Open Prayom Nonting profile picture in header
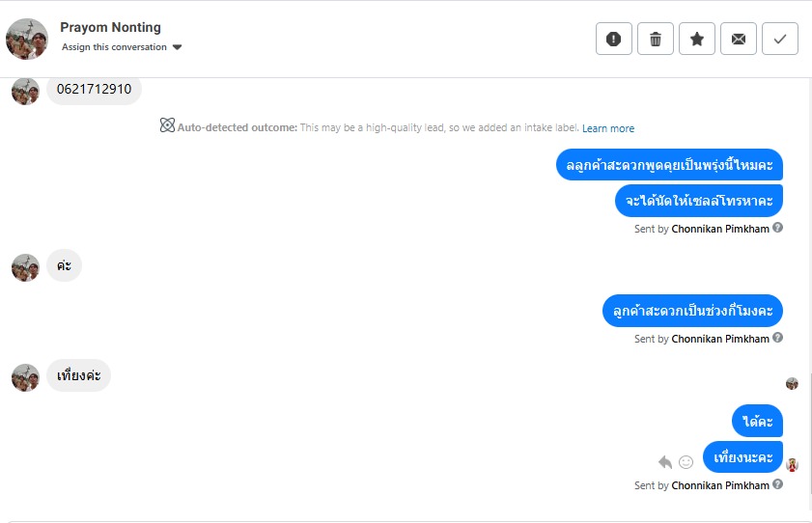 [27, 39]
